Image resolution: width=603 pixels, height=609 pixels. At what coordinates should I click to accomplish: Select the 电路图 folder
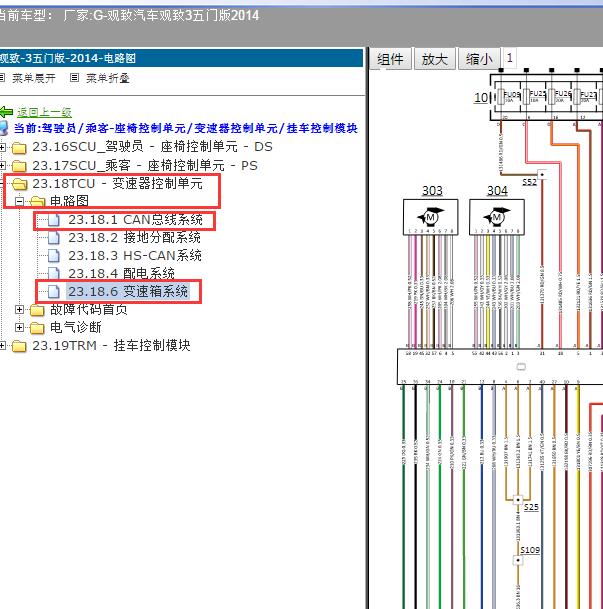(x=69, y=201)
